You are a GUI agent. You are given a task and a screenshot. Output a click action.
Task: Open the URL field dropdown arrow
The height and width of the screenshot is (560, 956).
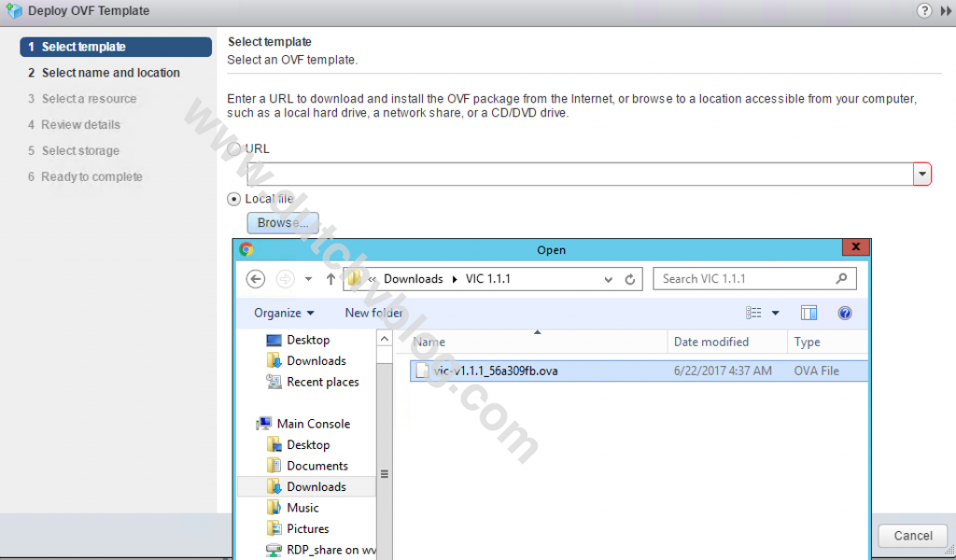coord(922,174)
